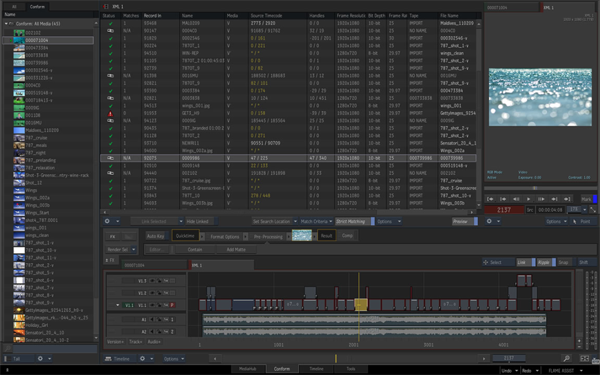Play the clip in the viewer
This screenshot has height=375, width=600.
[x=529, y=199]
